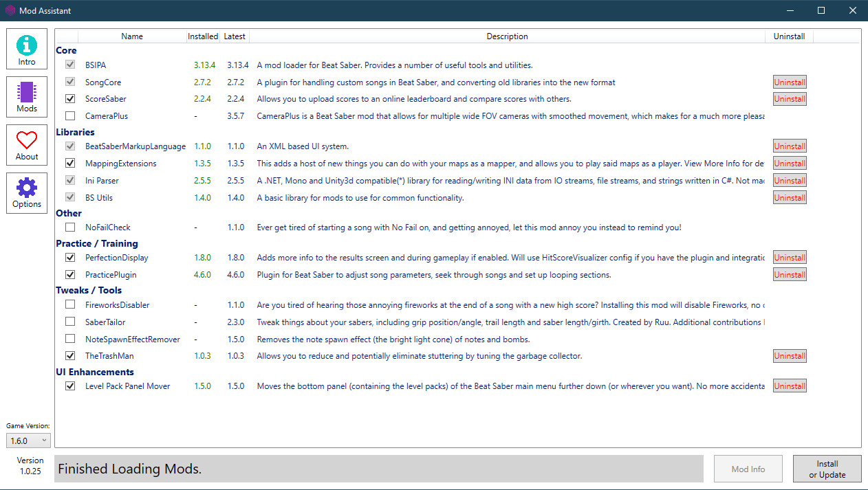The image size is (868, 490).
Task: Select the SongCore mod name
Action: pos(102,82)
